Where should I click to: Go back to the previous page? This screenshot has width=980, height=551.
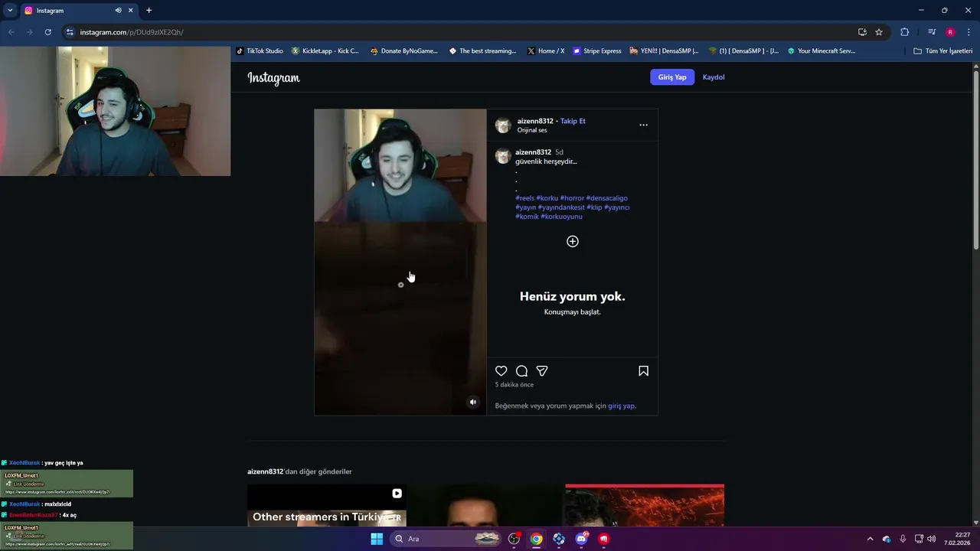coord(11,32)
